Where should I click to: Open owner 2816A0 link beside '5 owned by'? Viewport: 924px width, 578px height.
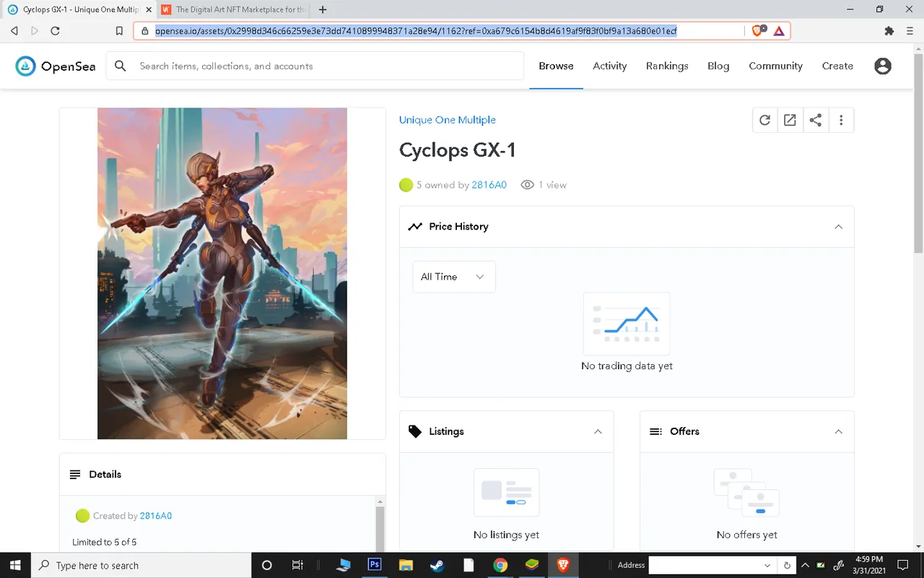[x=489, y=185]
